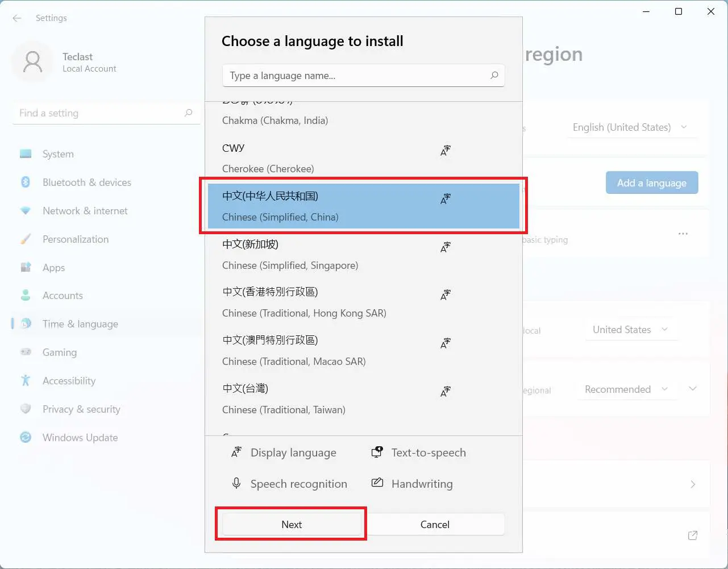
Task: Open the Recommended regional format dropdown
Action: 626,389
